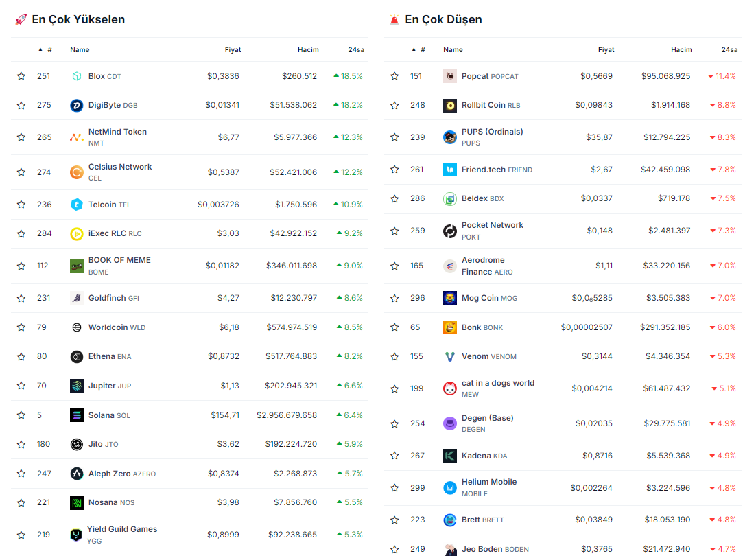Click the Helium Mobile logo icon

click(449, 488)
